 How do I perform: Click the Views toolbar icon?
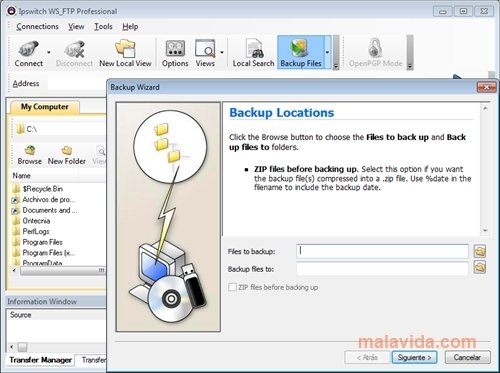pos(205,53)
